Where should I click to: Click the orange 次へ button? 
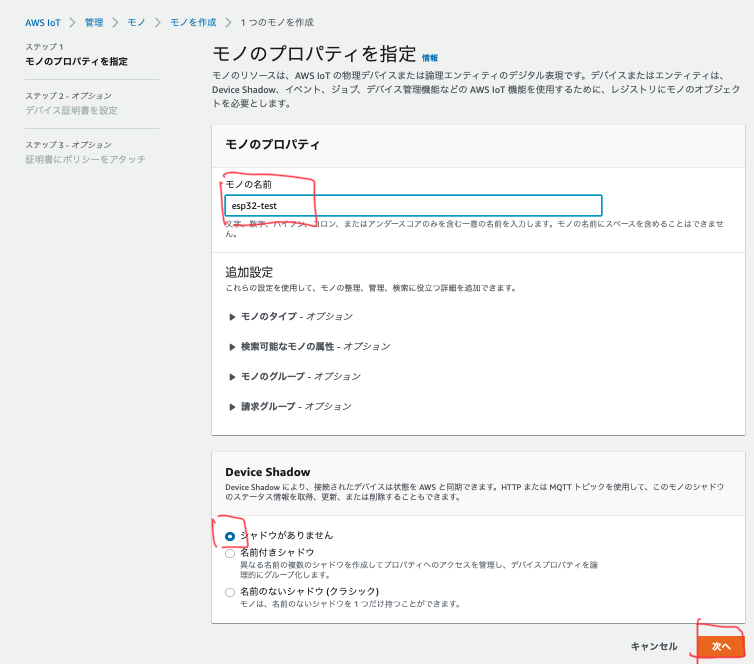point(720,646)
